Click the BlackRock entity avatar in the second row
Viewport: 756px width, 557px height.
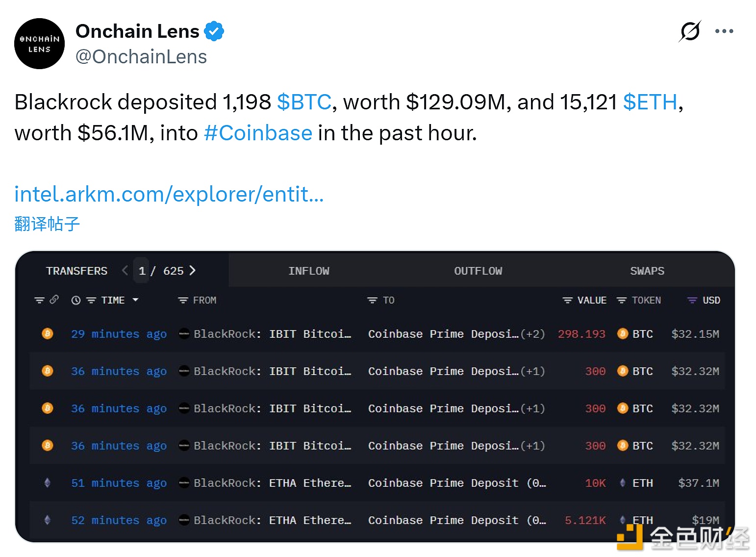pyautogui.click(x=184, y=371)
